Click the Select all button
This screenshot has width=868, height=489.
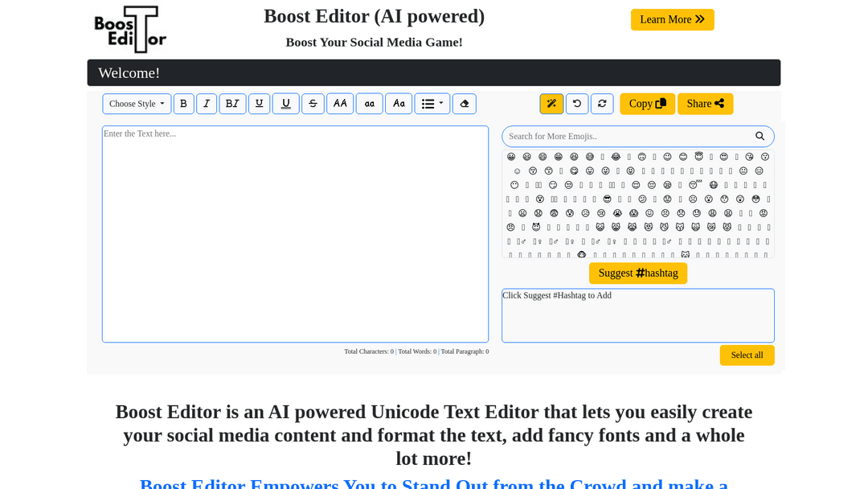tap(747, 355)
